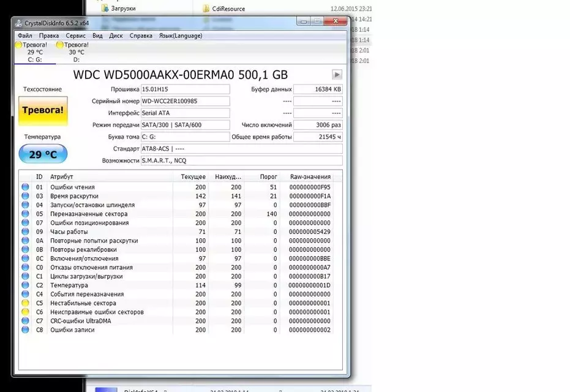Click status dot for Циклы загрузки/выгрузки row
570x392 pixels.
(x=25, y=276)
